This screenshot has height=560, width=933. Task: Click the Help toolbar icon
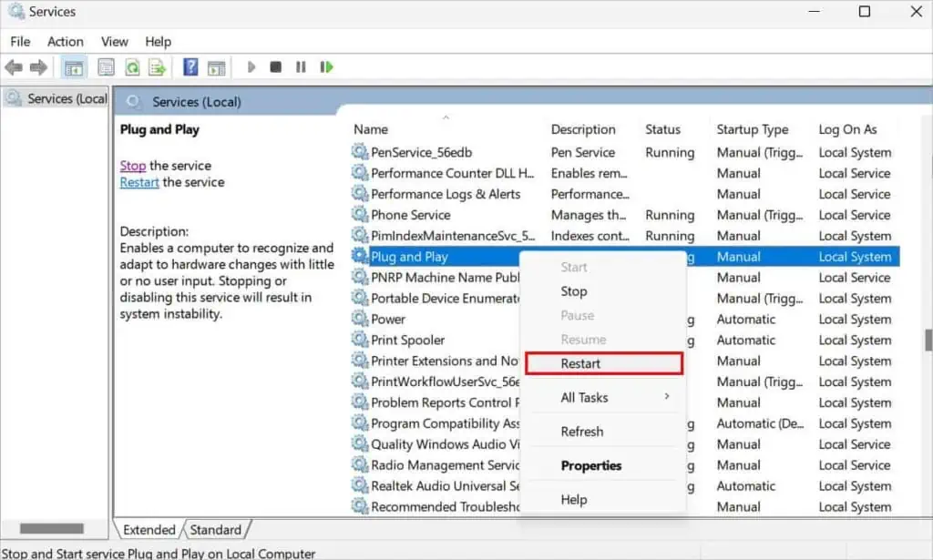point(189,66)
